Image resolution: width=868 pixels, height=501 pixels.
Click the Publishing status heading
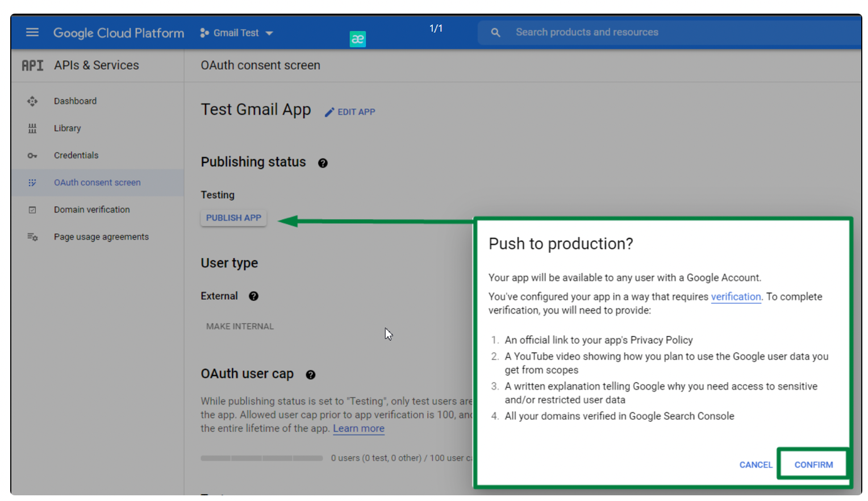coord(253,162)
